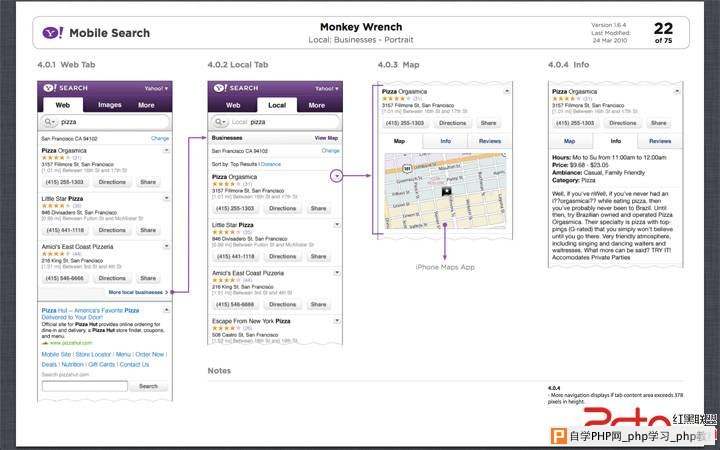Click the Search button under Pizza Hut ad
Screen dimensions: 720x450
(148, 386)
